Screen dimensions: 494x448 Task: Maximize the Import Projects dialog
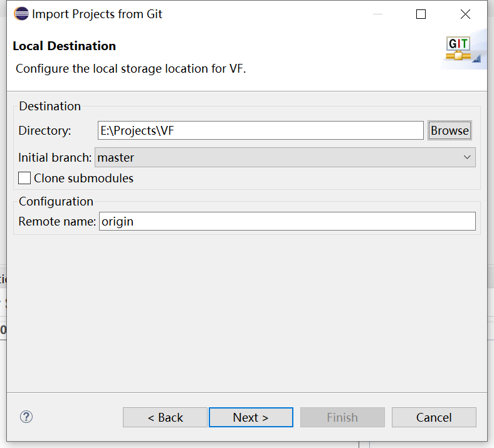[421, 14]
